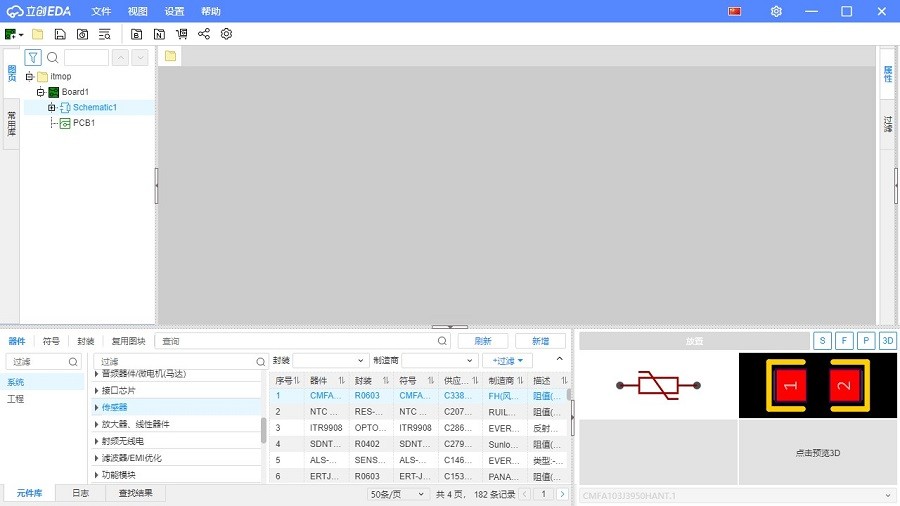
Task: Select the 传感器 sensor category
Action: (x=115, y=407)
